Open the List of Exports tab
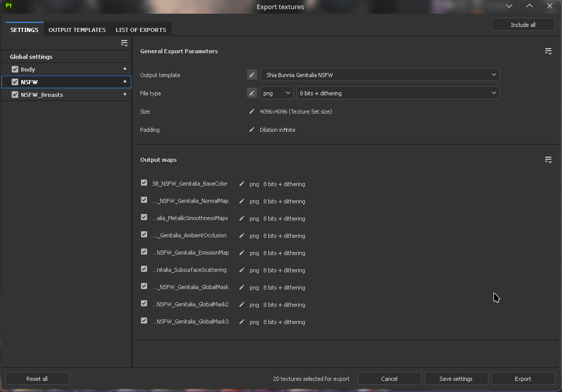Screen dimensions: 562x392 tap(140, 30)
